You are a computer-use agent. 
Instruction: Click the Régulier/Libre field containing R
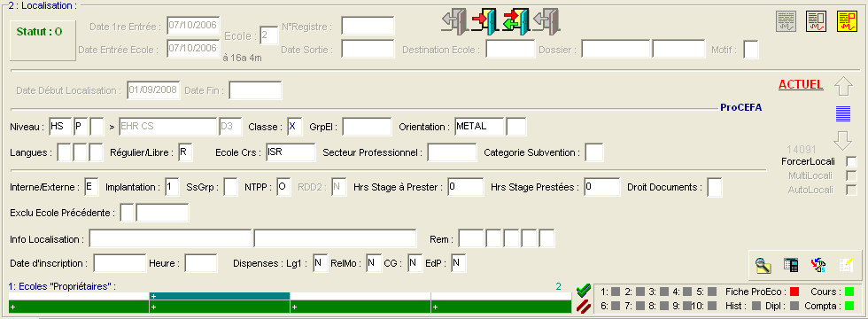(x=185, y=152)
